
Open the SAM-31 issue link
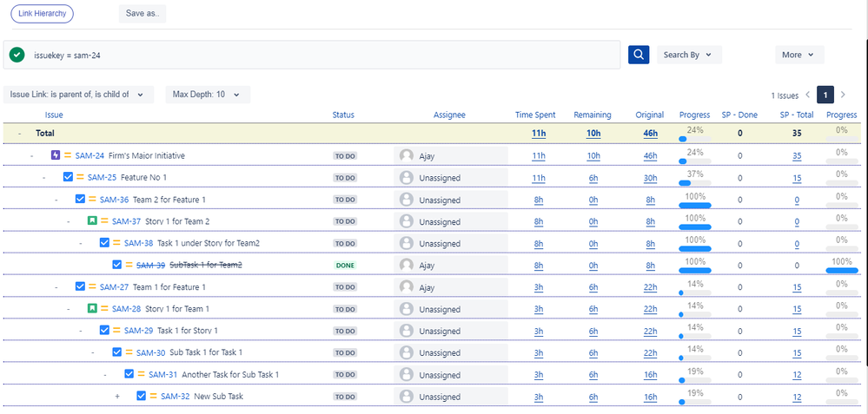(162, 374)
